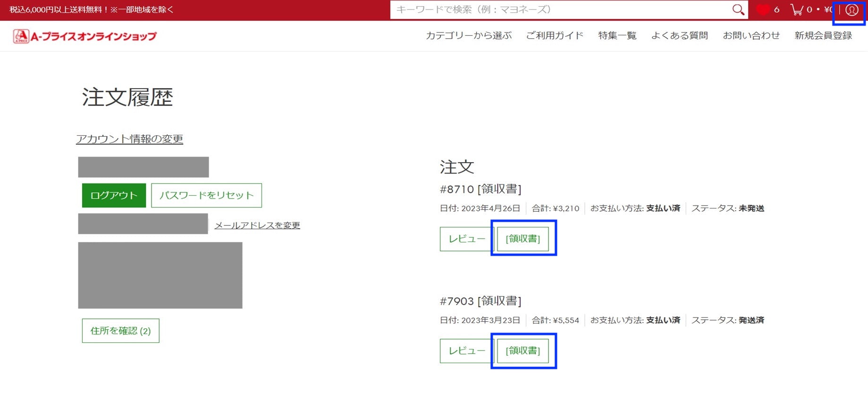This screenshot has width=868, height=399.
Task: Open カテゴリーから選ぶ menu
Action: 469,36
